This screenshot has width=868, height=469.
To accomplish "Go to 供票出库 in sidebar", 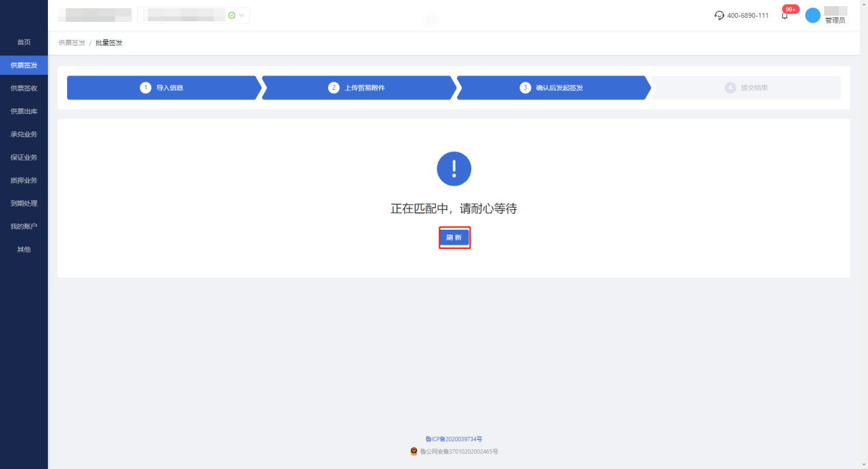I will [24, 111].
